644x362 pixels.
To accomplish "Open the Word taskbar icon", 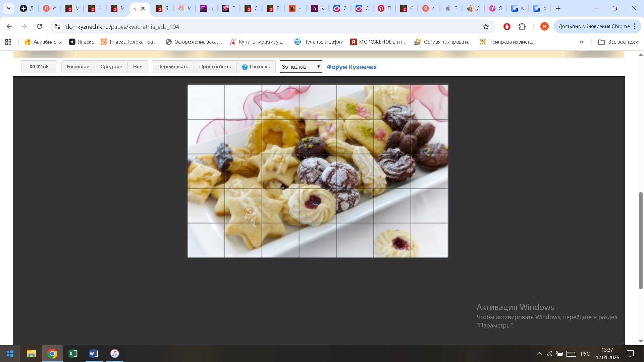I will tap(94, 354).
